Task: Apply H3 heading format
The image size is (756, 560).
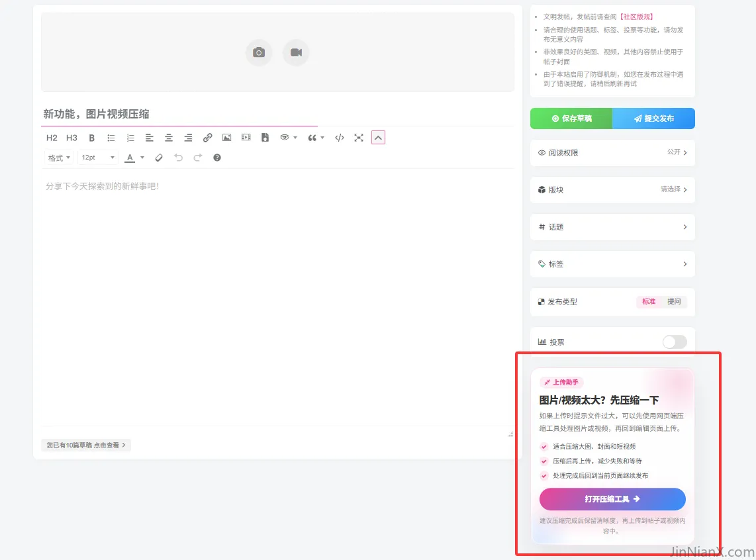Action: 71,138
